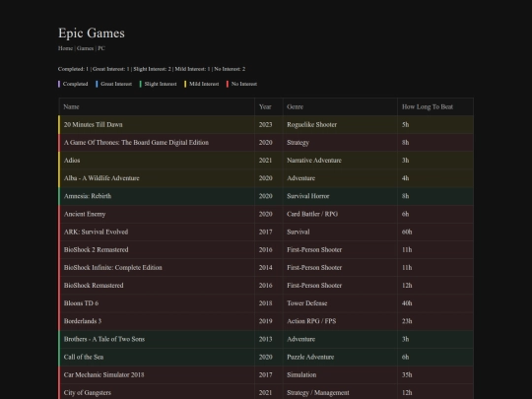Click First-Person Shooter in BioShock 2 Remastered row

coord(314,249)
